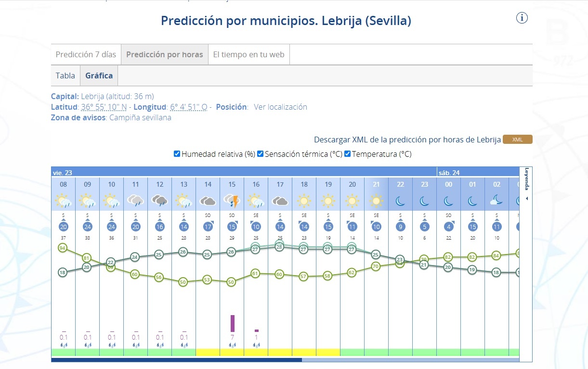The width and height of the screenshot is (588, 369).
Task: Click the 94 humidity point at hour 08
Action: 63,248
